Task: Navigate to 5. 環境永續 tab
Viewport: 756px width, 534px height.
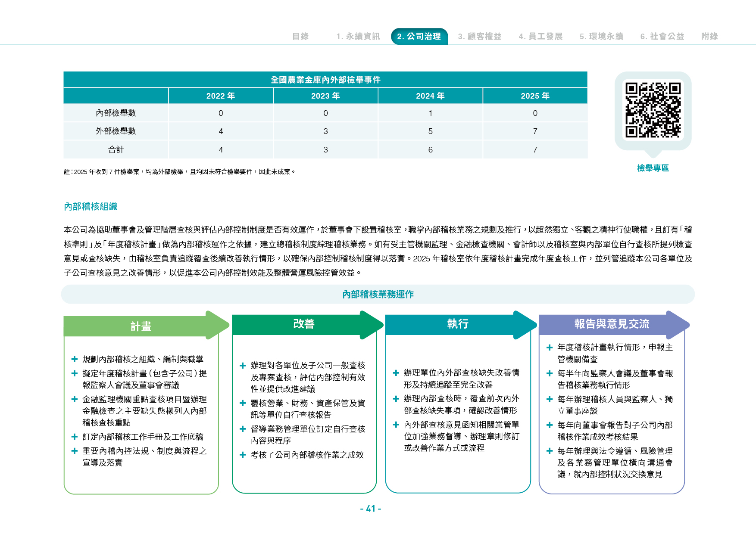Action: pos(601,36)
